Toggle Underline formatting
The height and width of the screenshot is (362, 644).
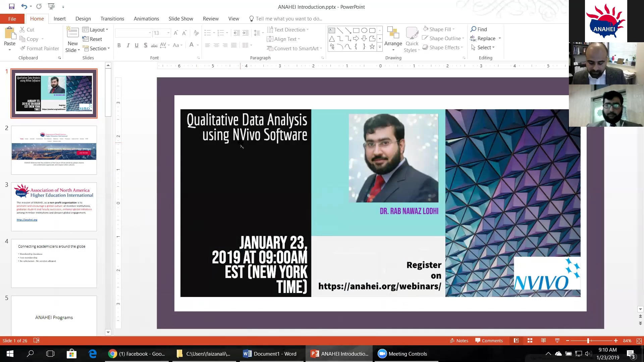click(137, 45)
